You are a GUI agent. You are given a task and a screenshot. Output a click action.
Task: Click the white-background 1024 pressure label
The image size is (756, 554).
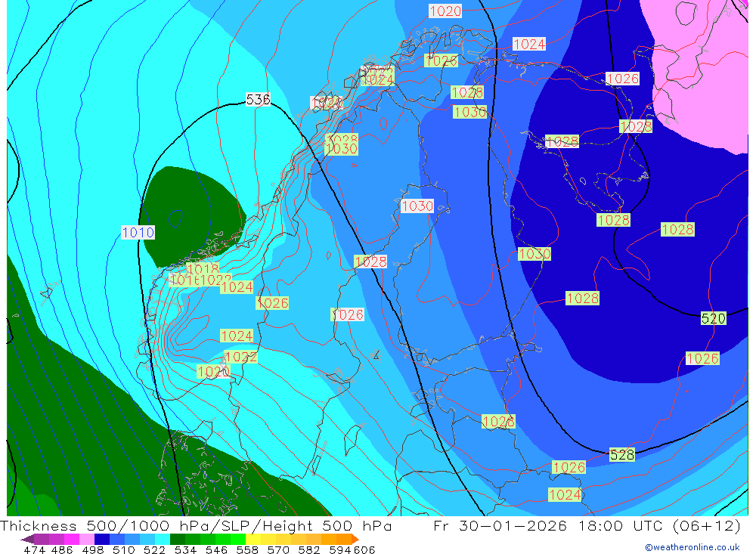[x=529, y=45]
